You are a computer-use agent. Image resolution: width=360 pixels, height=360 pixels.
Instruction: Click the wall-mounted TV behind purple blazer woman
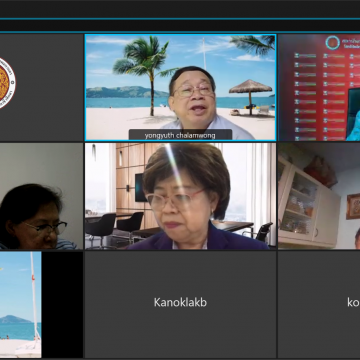[140, 187]
